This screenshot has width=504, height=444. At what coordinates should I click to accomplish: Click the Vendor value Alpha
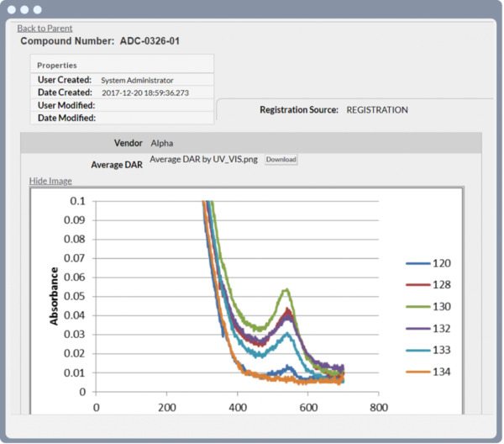[162, 144]
